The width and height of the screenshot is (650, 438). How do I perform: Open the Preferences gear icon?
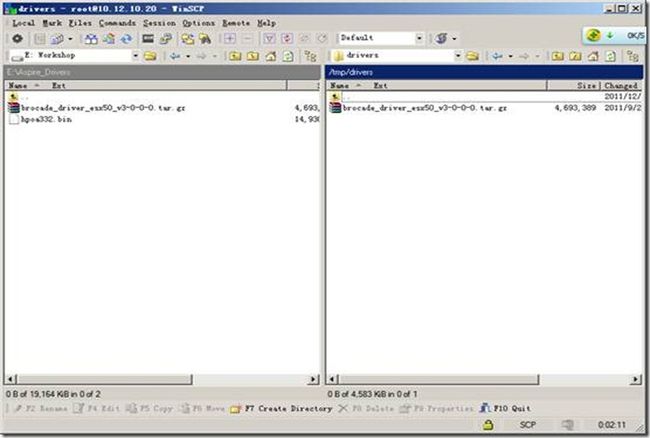pos(17,39)
